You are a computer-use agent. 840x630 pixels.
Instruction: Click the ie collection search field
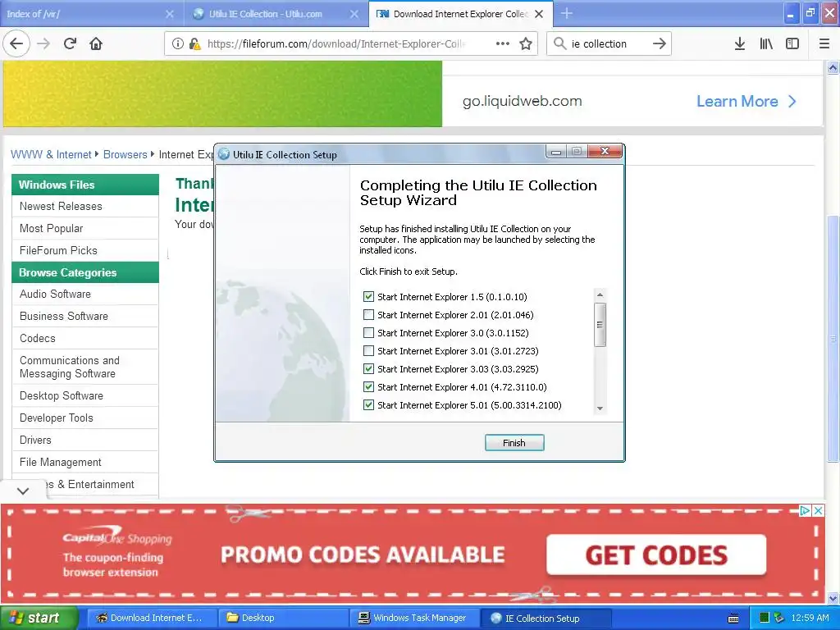click(608, 43)
